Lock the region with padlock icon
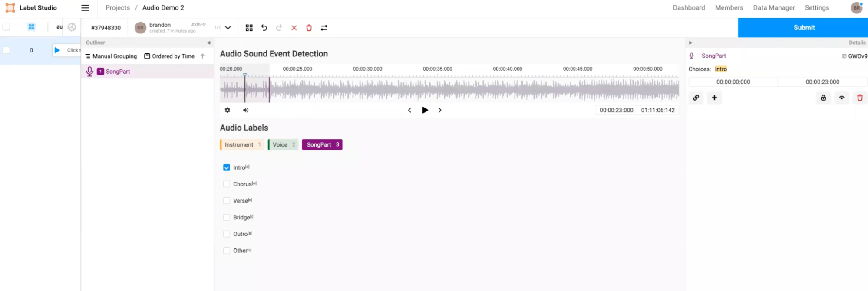 (x=823, y=98)
